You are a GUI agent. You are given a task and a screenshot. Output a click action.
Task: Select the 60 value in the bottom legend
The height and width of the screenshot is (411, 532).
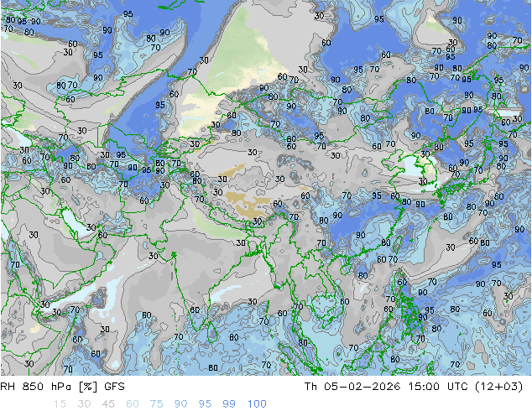(133, 404)
